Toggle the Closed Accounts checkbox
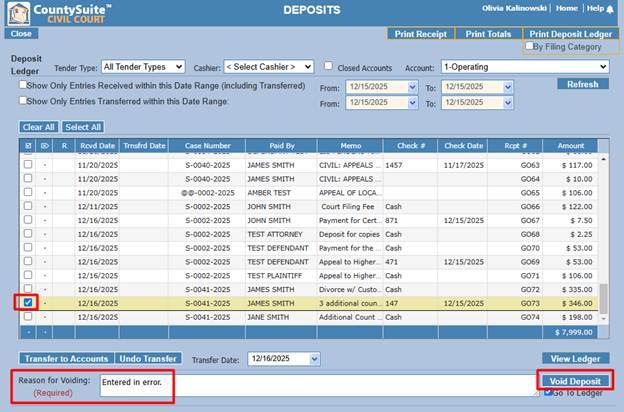The height and width of the screenshot is (412, 624). click(x=328, y=66)
